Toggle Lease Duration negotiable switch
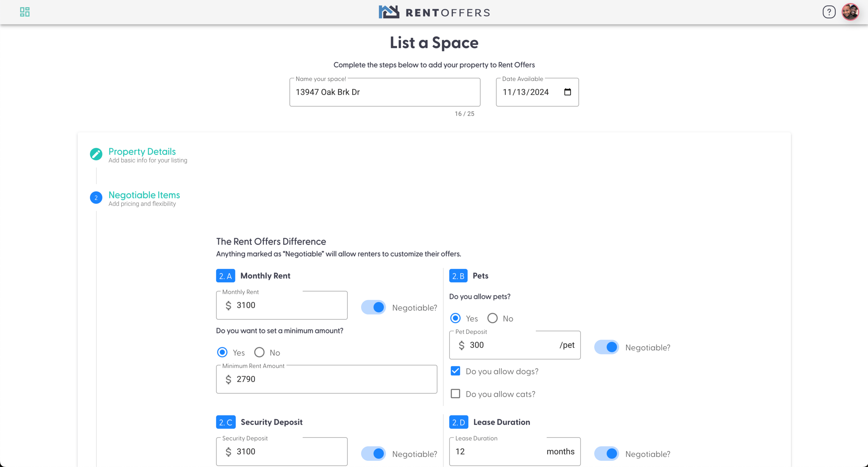 [x=607, y=453]
